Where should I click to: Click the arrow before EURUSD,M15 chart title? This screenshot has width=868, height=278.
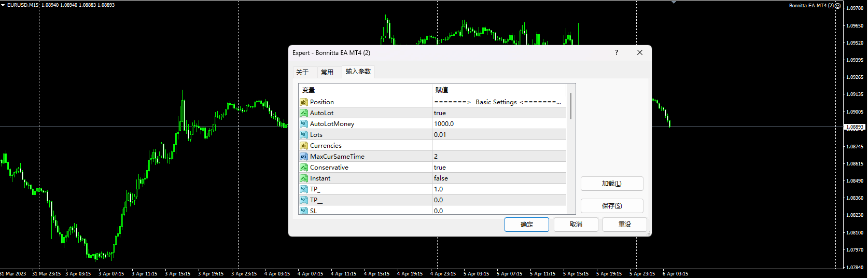[3, 5]
